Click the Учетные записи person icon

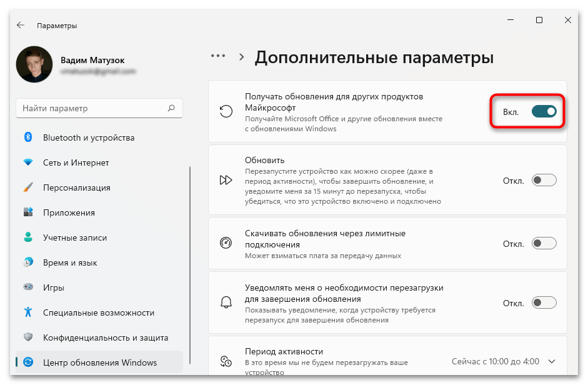pyautogui.click(x=28, y=237)
